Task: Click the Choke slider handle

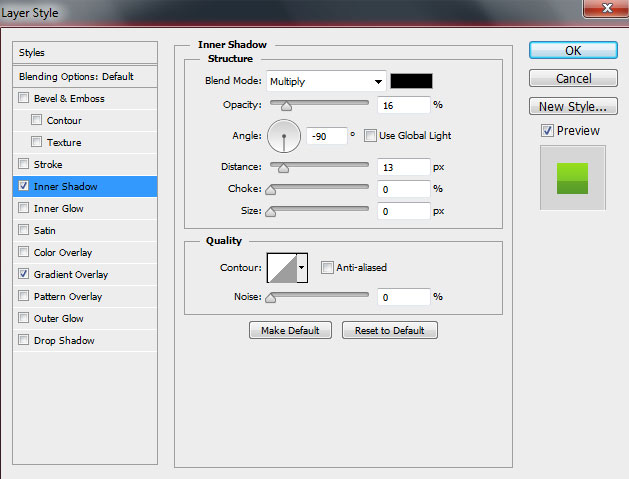Action: click(x=271, y=190)
